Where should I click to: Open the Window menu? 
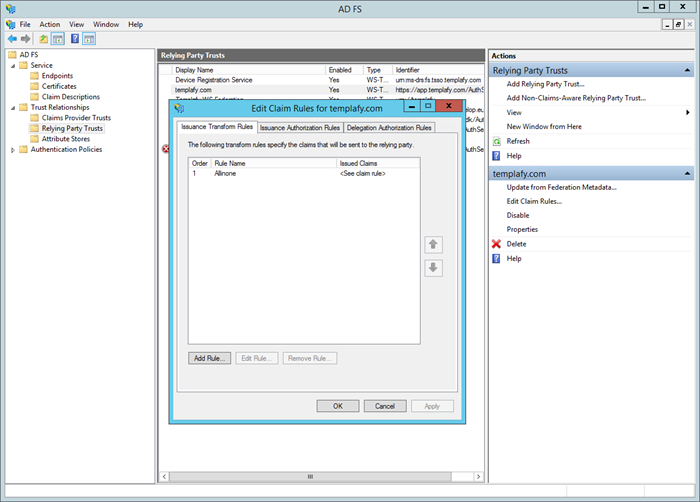click(x=106, y=24)
